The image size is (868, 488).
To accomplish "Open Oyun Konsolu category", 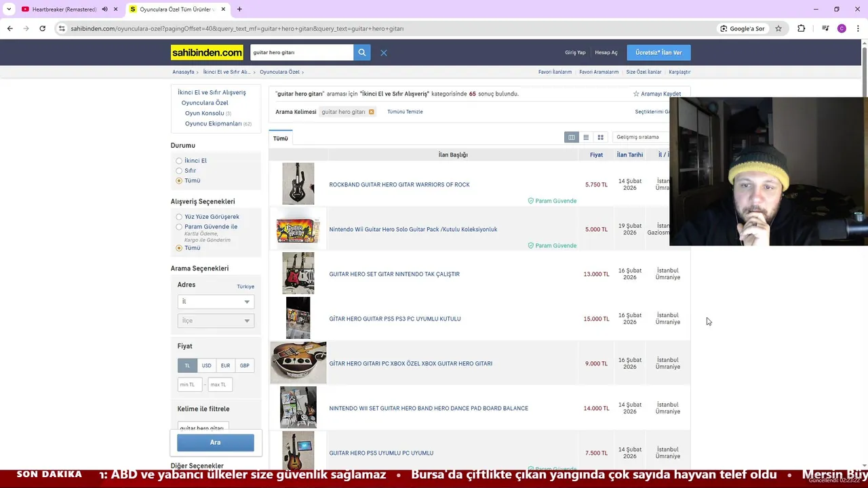I will pyautogui.click(x=204, y=113).
